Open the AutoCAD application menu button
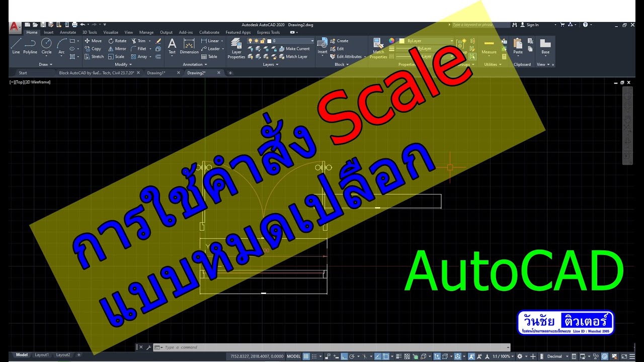 coord(15,26)
